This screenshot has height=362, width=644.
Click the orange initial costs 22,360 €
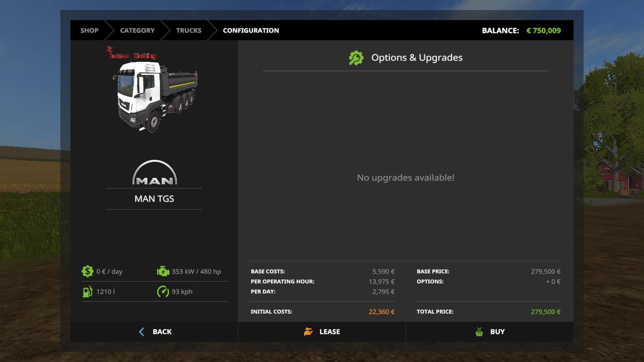[x=381, y=312]
